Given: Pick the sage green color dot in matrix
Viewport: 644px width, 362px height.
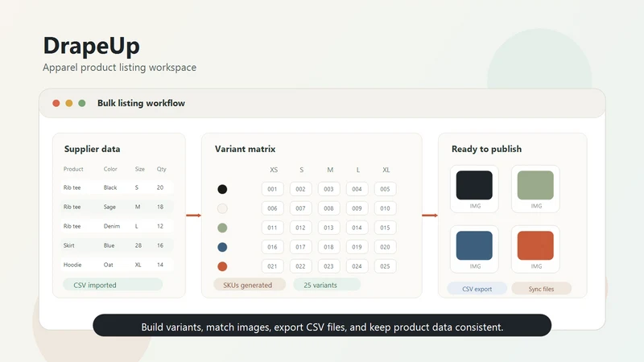Looking at the screenshot, I should 222,228.
